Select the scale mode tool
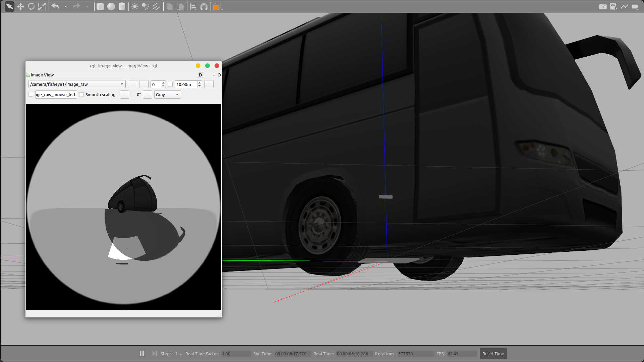This screenshot has height=362, width=644. (42, 7)
